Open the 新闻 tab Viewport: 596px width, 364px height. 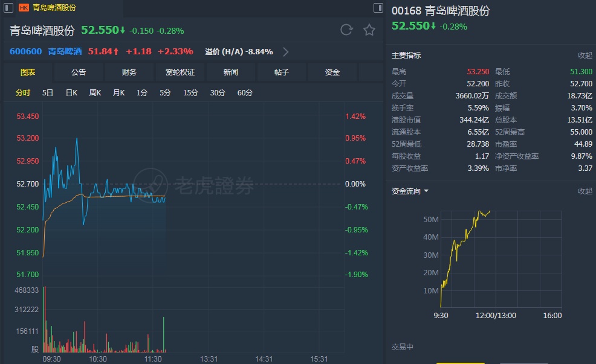231,72
